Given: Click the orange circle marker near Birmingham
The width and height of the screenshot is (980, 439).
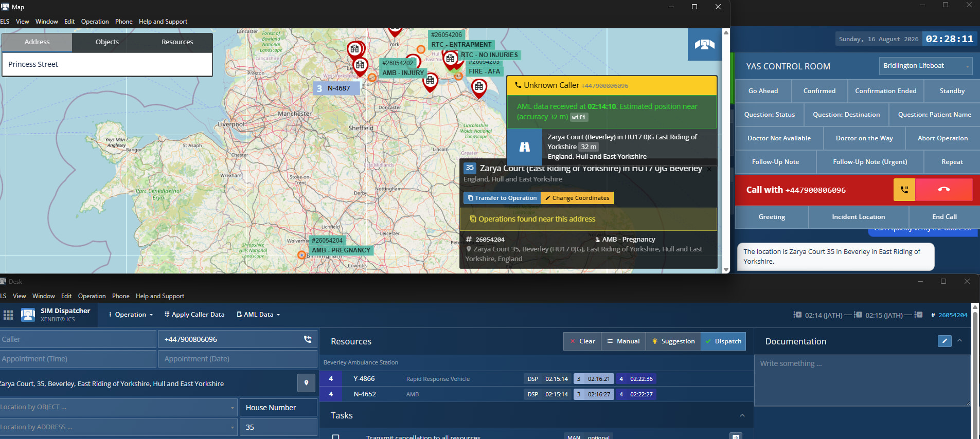Looking at the screenshot, I should coord(301,255).
